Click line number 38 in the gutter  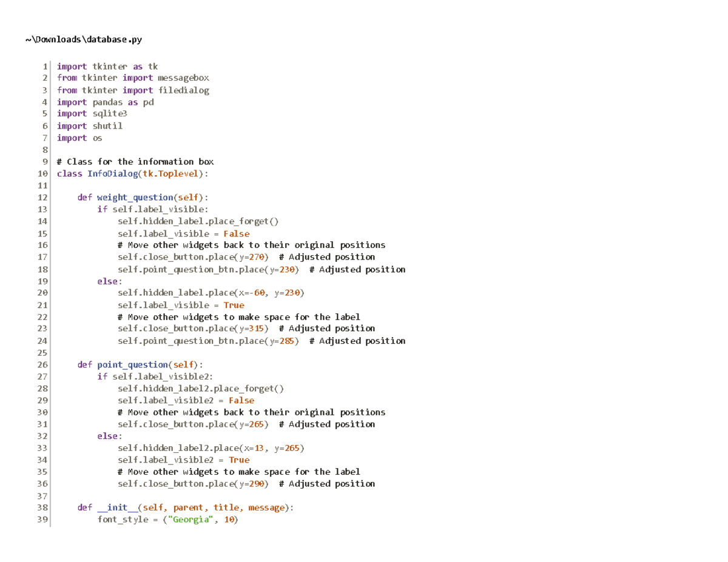[43, 507]
